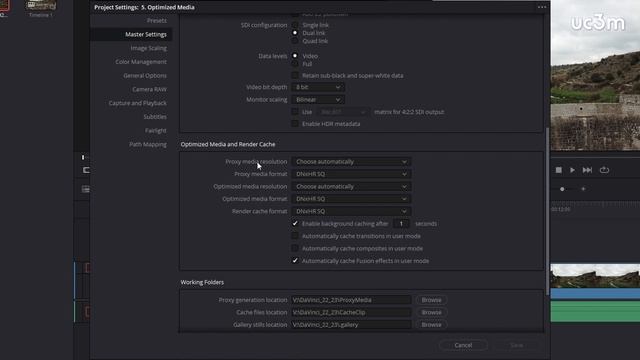The width and height of the screenshot is (640, 360).
Task: Click the stop playback button in viewer
Action: pos(558,170)
